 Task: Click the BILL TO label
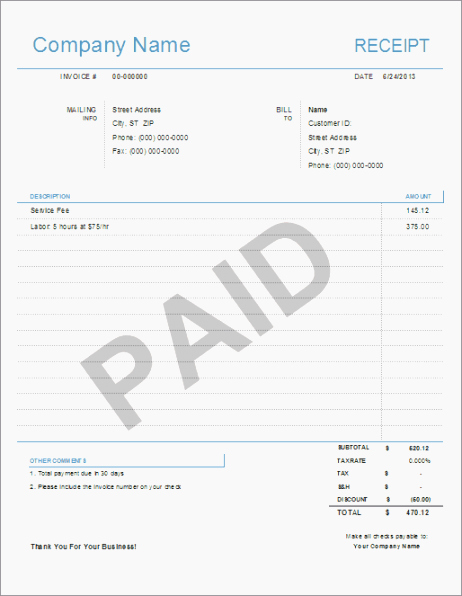(284, 114)
